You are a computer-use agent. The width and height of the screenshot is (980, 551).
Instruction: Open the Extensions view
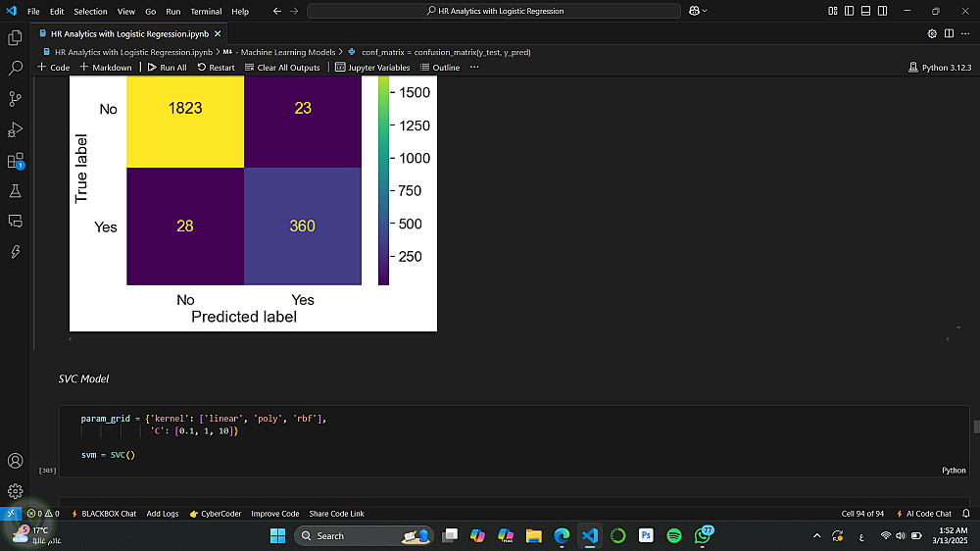click(15, 161)
